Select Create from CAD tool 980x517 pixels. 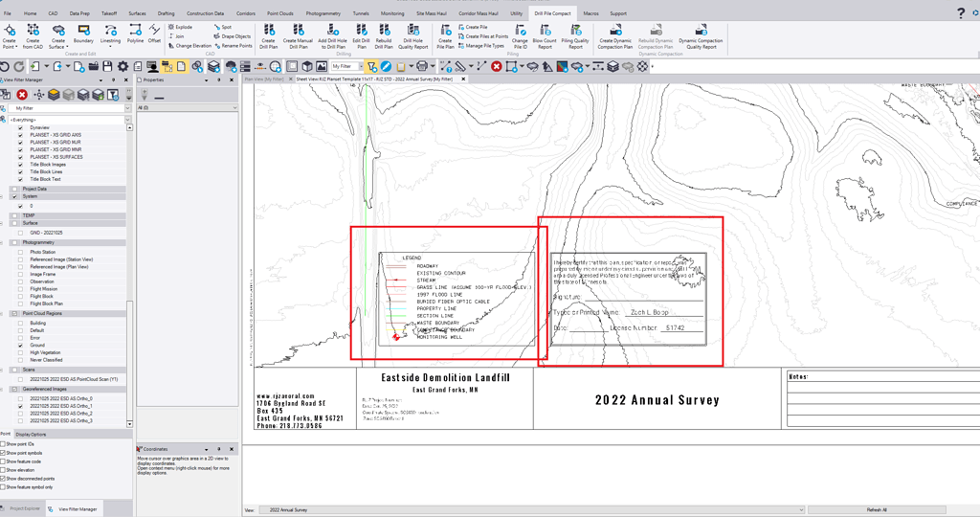[x=33, y=37]
